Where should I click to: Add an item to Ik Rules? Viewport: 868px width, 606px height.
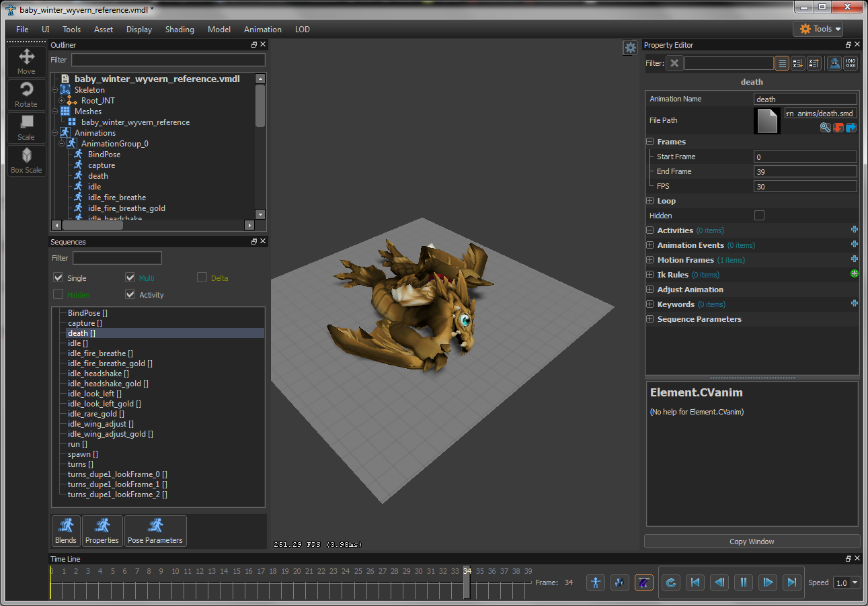854,274
